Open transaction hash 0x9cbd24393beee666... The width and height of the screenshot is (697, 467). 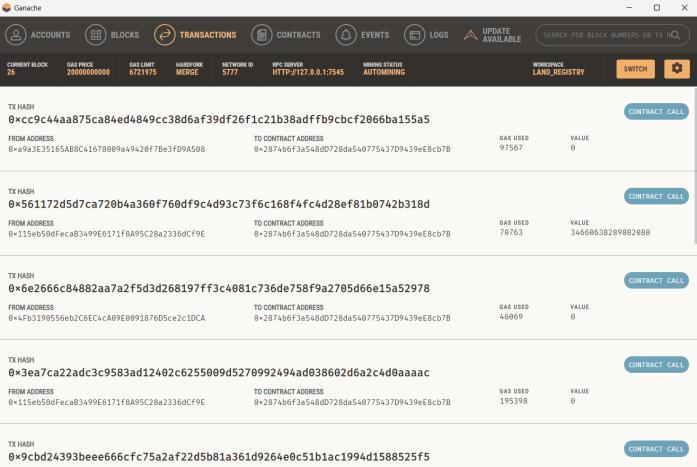point(219,457)
